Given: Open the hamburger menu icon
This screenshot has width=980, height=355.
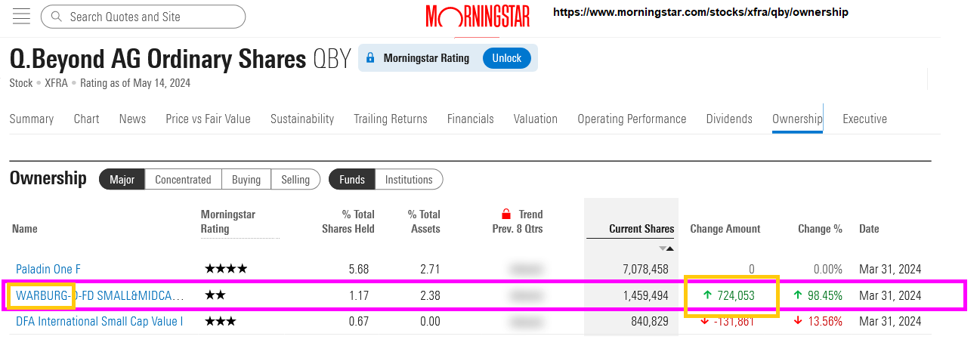Looking at the screenshot, I should coord(21,16).
